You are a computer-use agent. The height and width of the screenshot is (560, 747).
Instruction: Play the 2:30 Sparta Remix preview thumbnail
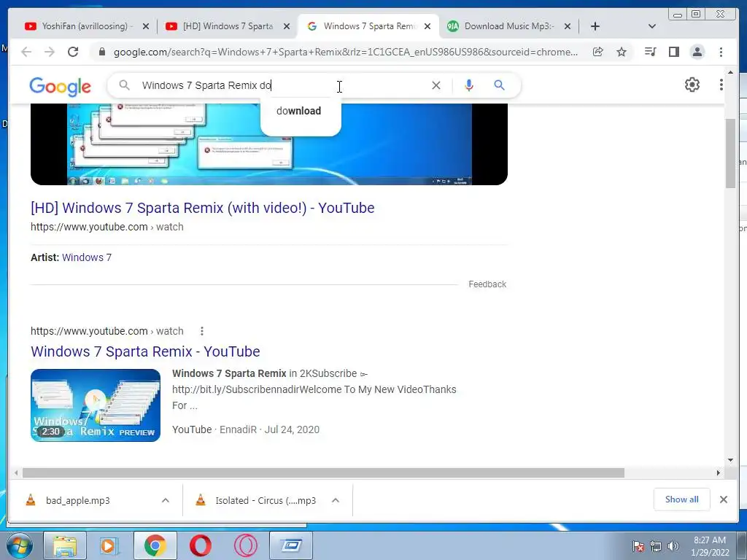(96, 405)
